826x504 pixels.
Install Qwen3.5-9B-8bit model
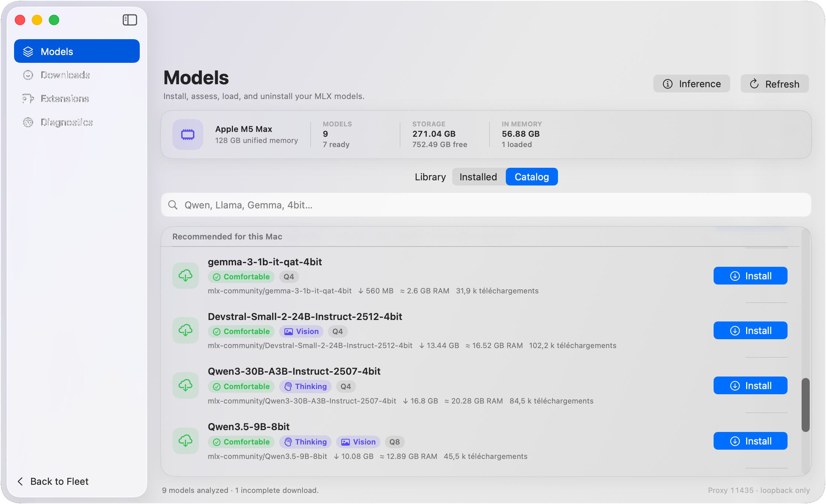[x=750, y=441]
